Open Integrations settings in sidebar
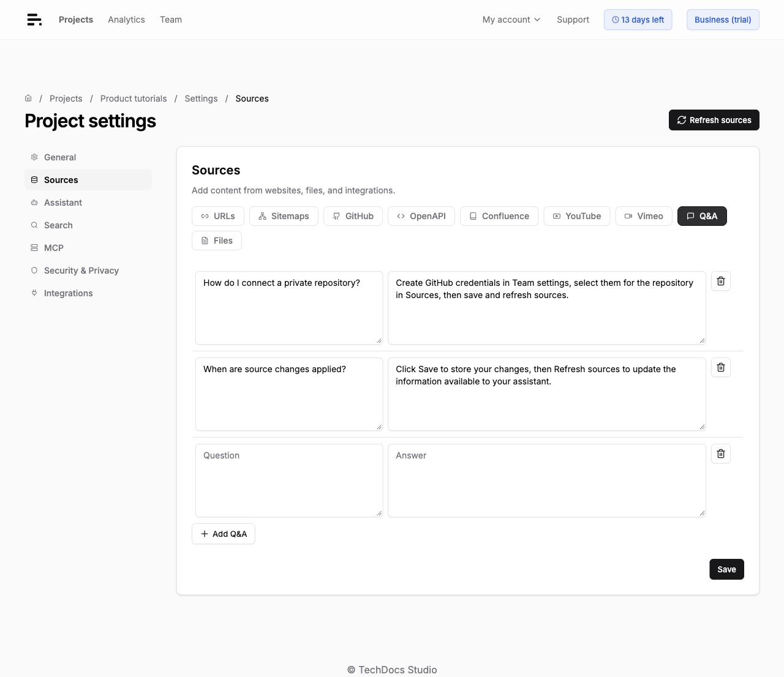Screen dimensions: 784x677 point(88,293)
